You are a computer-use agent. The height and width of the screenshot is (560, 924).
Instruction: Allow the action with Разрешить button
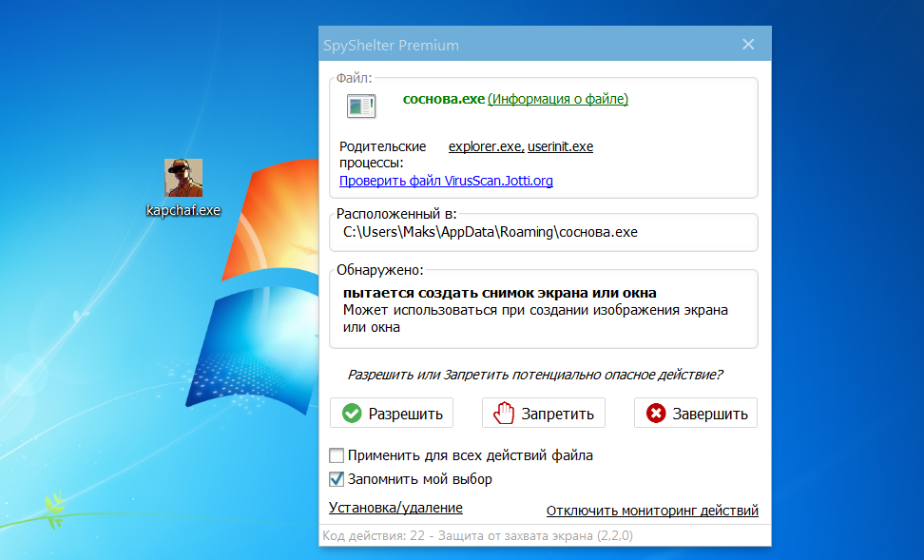pyautogui.click(x=392, y=414)
